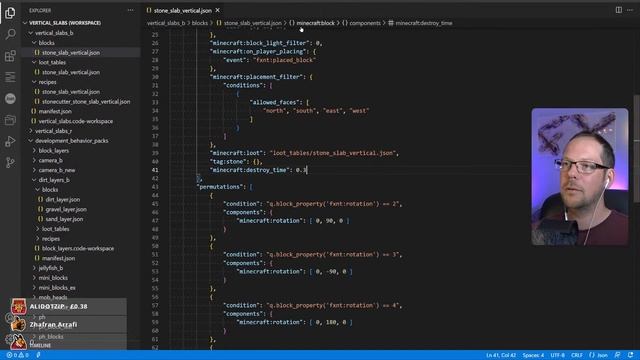The width and height of the screenshot is (640, 360).
Task: Click the webcam overlay thumbnail
Action: tap(580, 176)
